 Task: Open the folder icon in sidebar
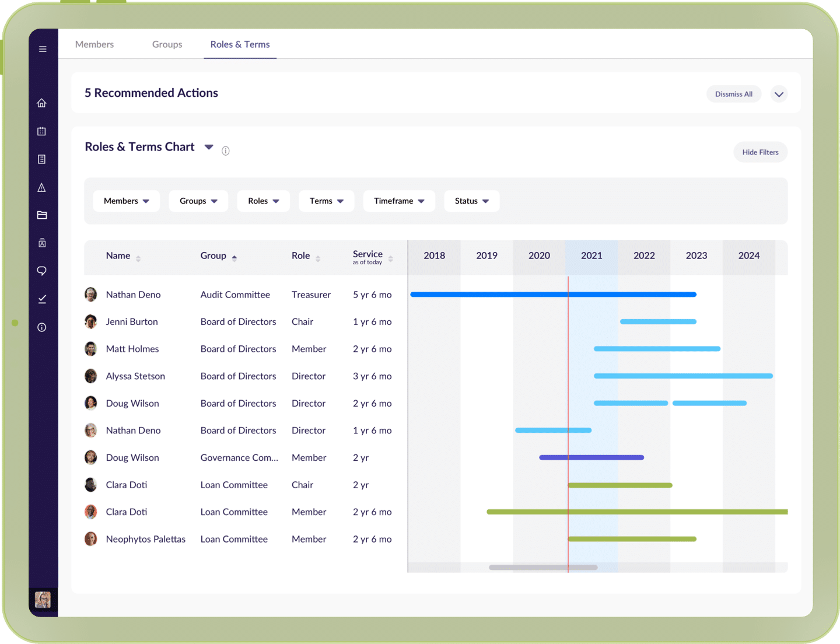coord(42,215)
